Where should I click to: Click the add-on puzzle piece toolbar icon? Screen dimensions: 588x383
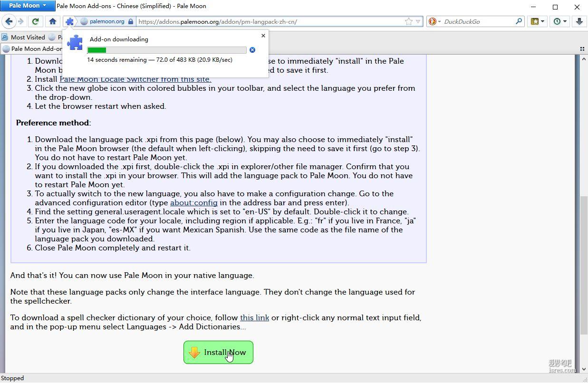tap(70, 21)
